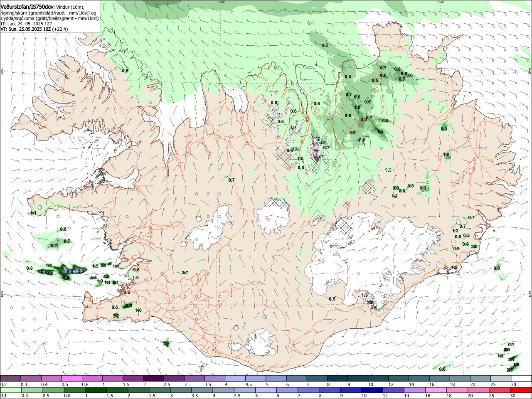Image resolution: width=532 pixels, height=399 pixels.
Task: Select the dark teal 9–10 swatch on top scale
Action: click(357, 379)
